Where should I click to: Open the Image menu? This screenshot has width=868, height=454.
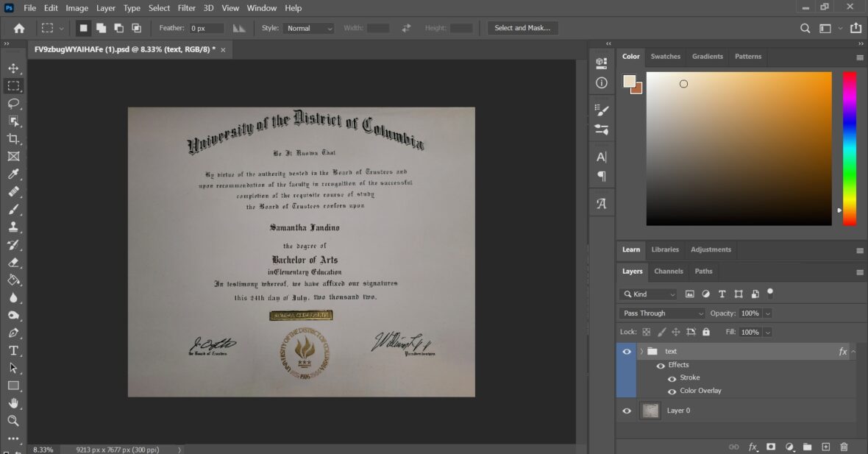[77, 8]
